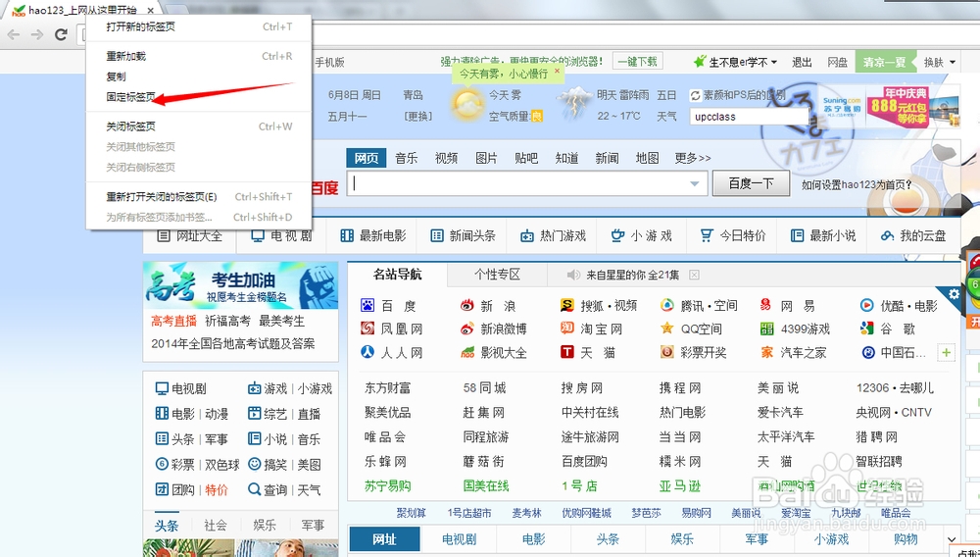Screen dimensions: 980x557
Task: Click the Suning 年中庆典 ad banner
Action: [x=889, y=108]
